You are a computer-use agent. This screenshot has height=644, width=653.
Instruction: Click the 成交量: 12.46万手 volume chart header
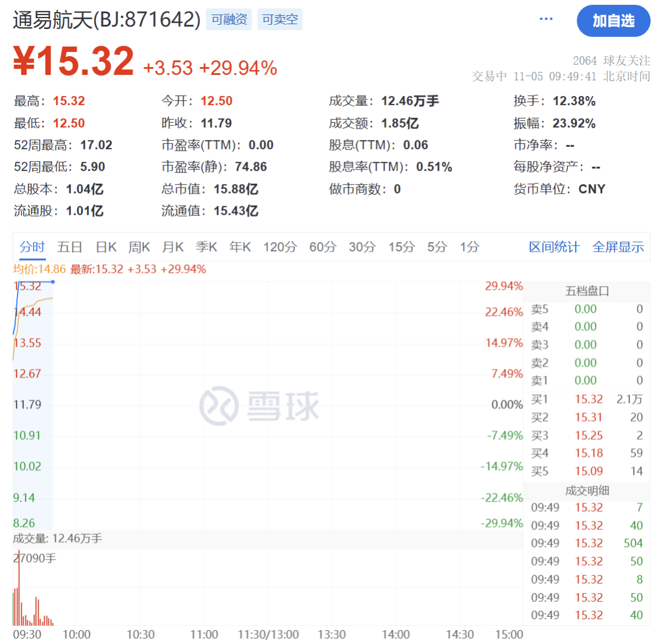(57, 539)
